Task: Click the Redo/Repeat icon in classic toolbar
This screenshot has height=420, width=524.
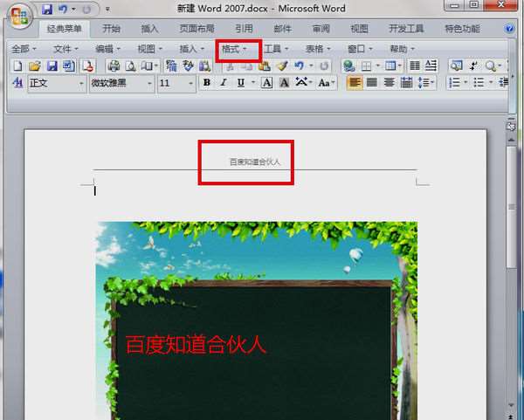Action: [x=324, y=65]
